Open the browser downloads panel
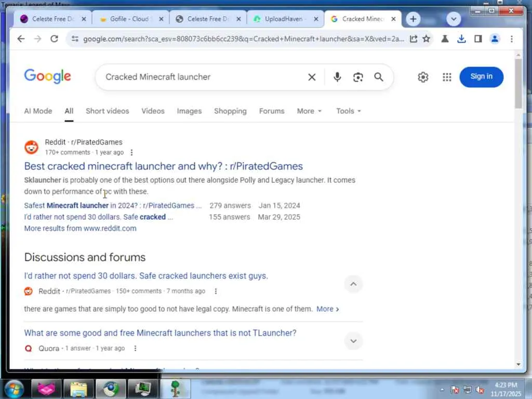The image size is (532, 399). tap(461, 39)
